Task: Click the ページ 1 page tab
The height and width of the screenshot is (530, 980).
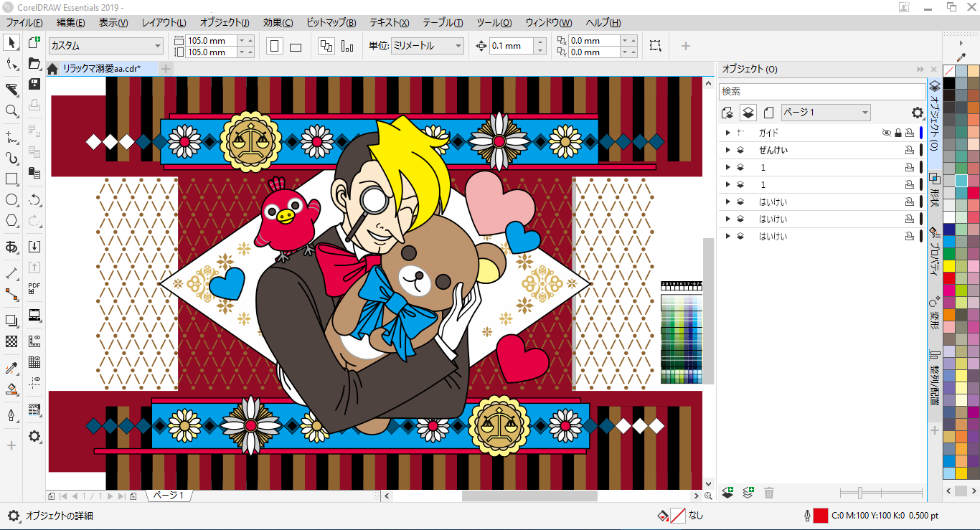Action: pos(169,496)
